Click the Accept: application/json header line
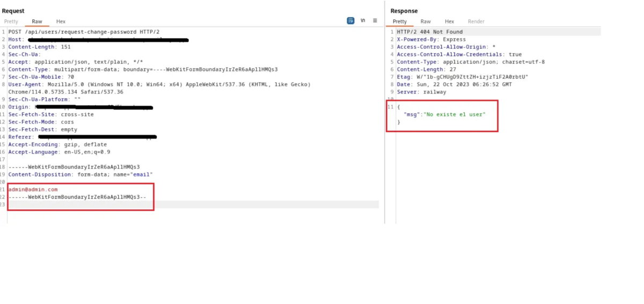 pos(76,62)
